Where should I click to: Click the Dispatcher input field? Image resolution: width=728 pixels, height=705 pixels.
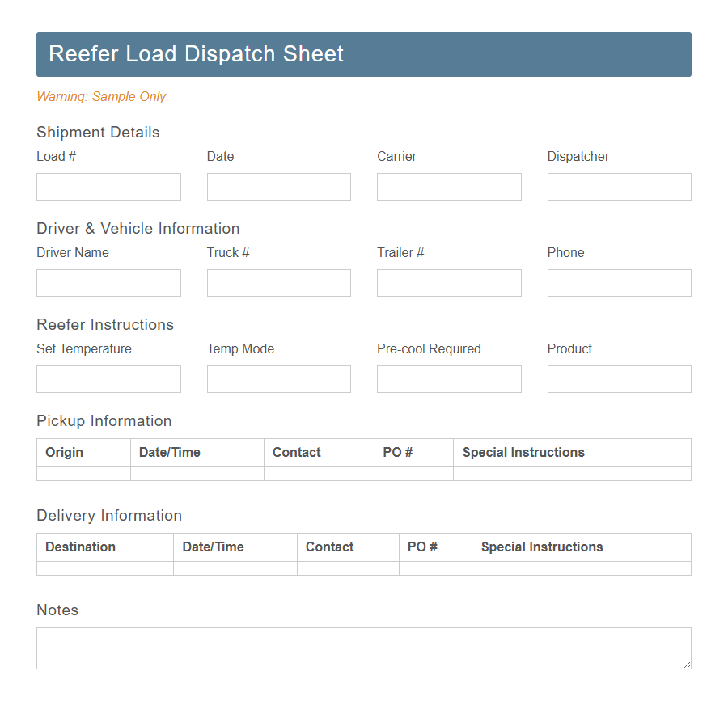coord(619,187)
